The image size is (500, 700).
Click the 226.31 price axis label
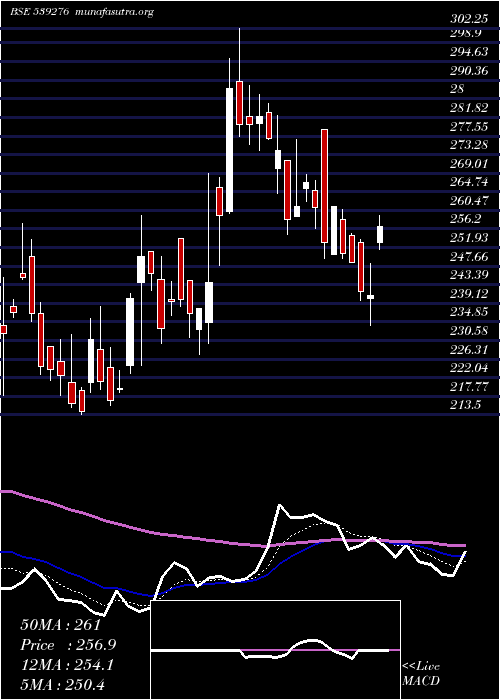click(470, 349)
